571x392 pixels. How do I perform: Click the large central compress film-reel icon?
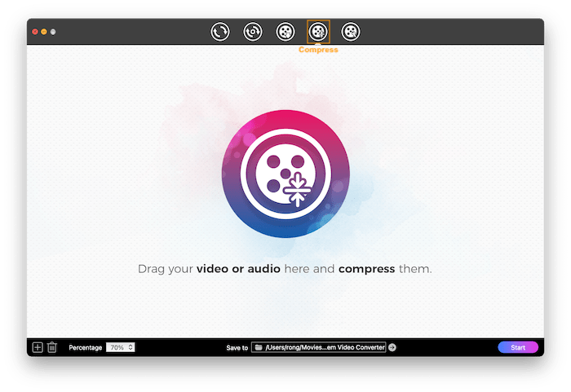click(x=285, y=177)
